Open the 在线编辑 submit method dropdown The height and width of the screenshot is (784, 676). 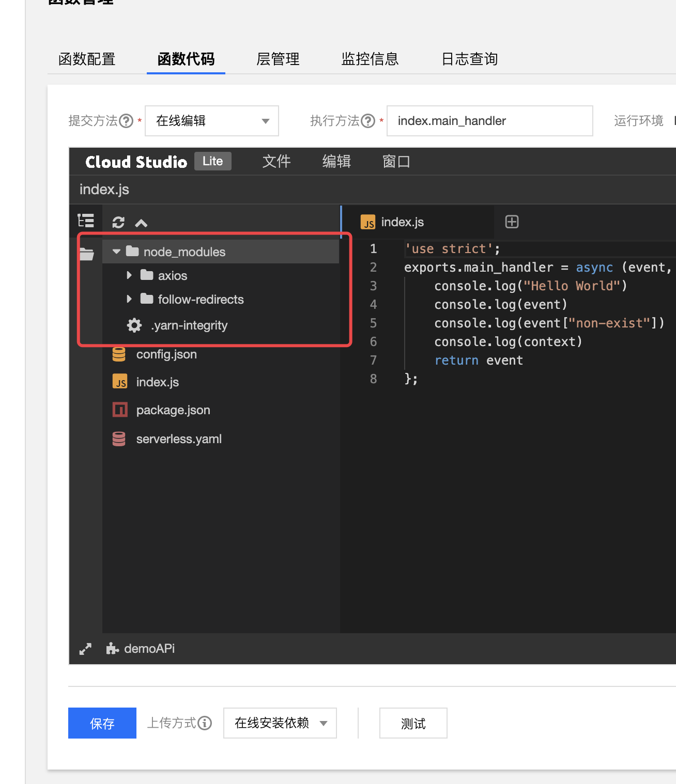click(212, 121)
